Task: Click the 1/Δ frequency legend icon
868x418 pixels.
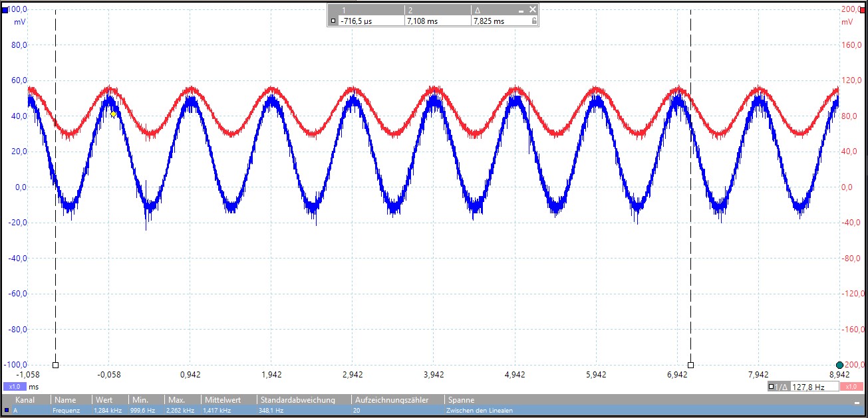Action: 778,386
